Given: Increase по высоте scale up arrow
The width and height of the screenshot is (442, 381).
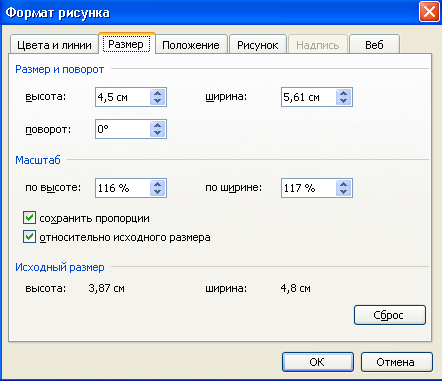Looking at the screenshot, I should pos(158,184).
